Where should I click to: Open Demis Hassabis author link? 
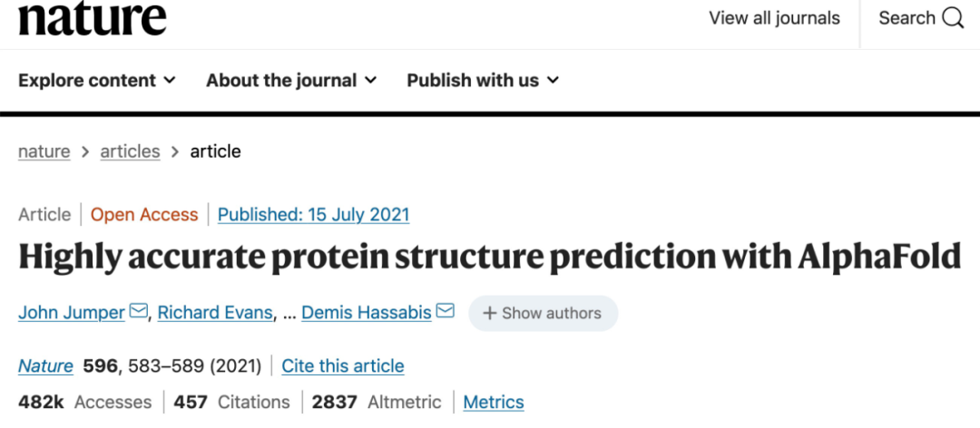(367, 313)
